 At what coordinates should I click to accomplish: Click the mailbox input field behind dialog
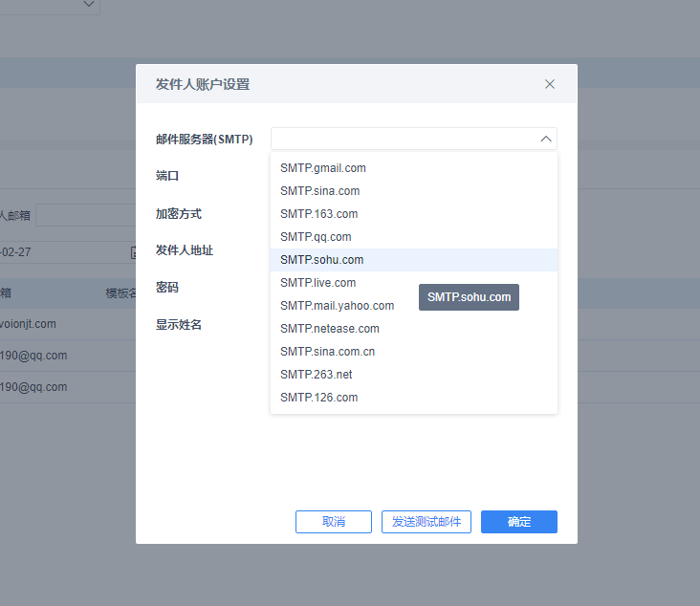click(86, 215)
